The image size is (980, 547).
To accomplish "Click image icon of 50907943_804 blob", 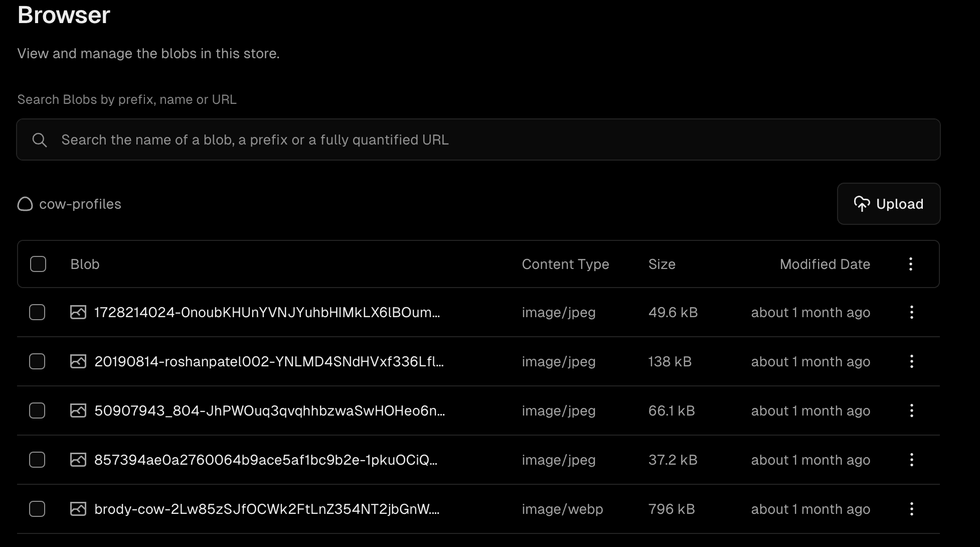I will [x=78, y=411].
